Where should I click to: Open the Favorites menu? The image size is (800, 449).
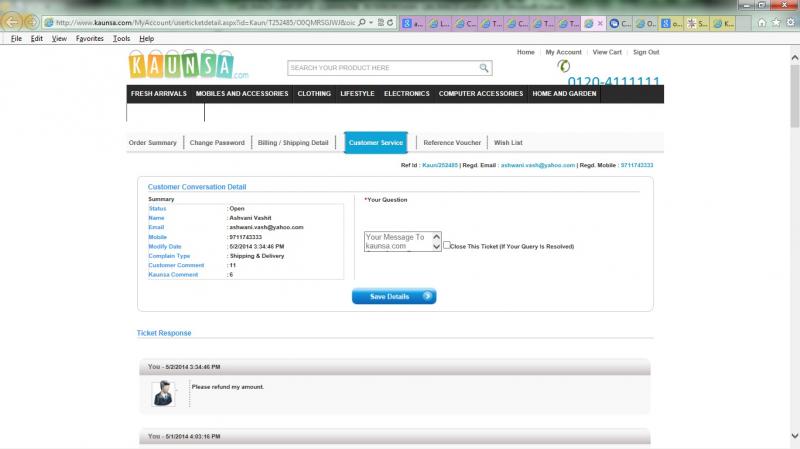[89, 38]
